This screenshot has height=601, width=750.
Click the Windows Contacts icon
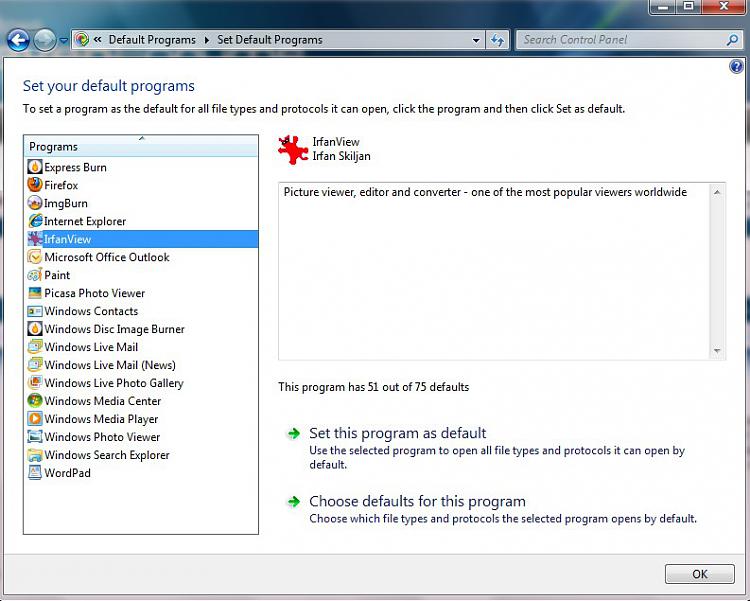pos(34,311)
